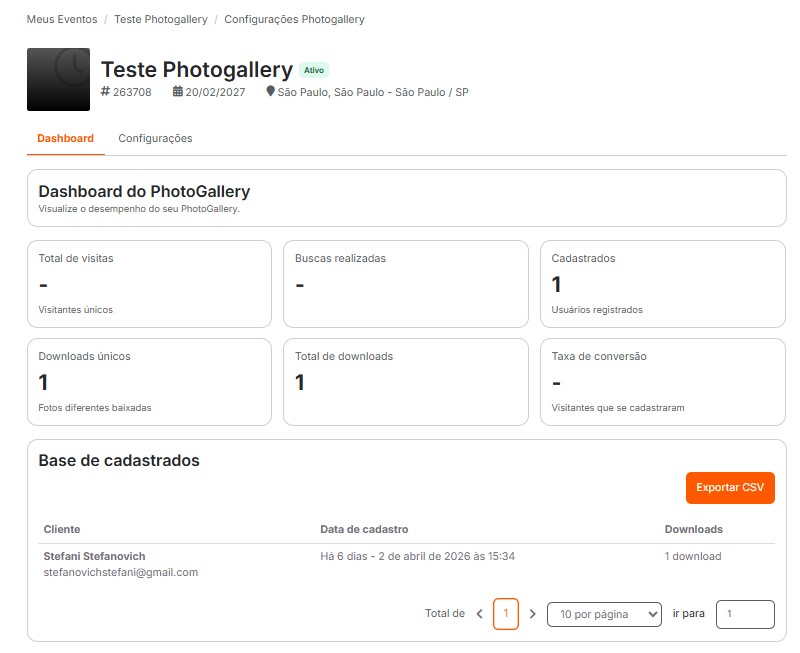Screen dimensions: 800x653
Task: Click the Total de downloads card
Action: point(405,382)
